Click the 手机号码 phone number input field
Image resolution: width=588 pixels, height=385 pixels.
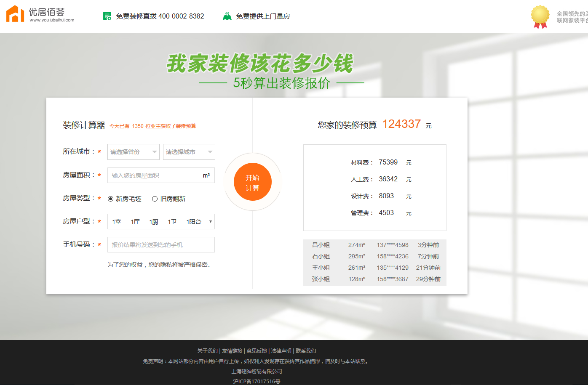point(160,244)
